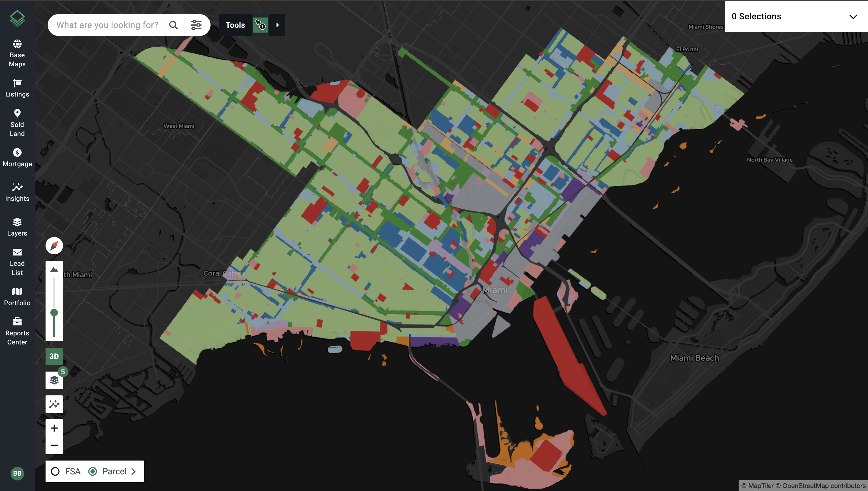Open the Lead List
The image size is (868, 491).
(x=17, y=262)
